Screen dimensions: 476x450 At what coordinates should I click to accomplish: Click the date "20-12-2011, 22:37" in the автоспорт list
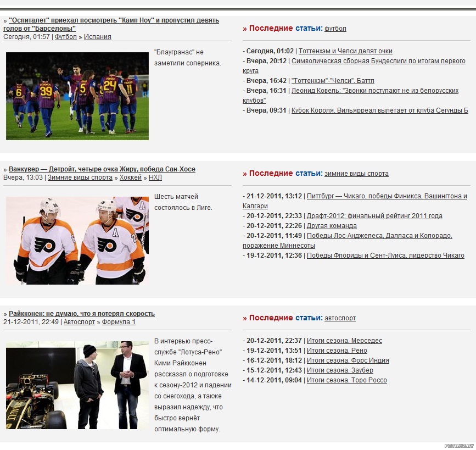(x=274, y=341)
